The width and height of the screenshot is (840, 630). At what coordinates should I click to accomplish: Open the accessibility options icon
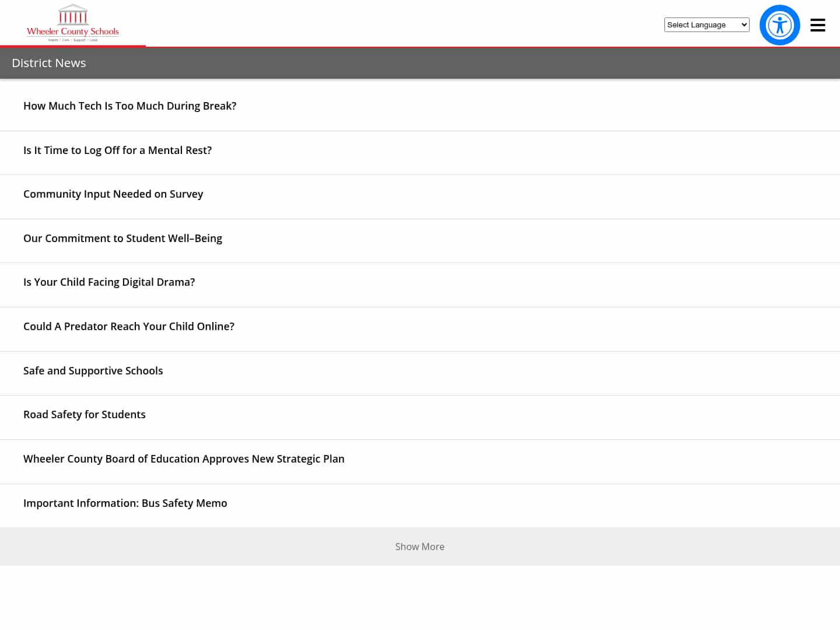(x=779, y=25)
